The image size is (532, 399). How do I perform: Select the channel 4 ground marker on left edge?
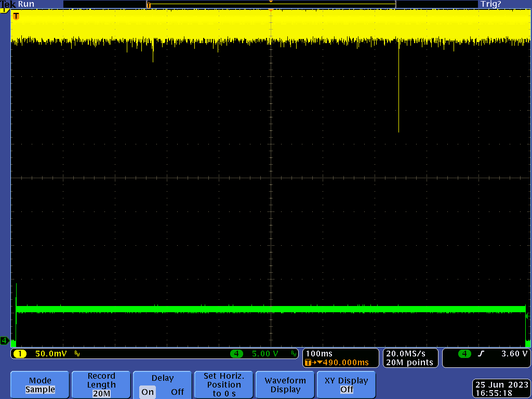pos(4,341)
